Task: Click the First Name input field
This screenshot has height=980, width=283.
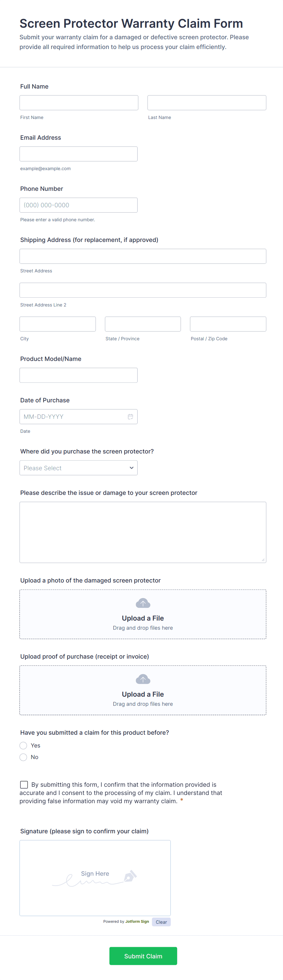Action: (x=79, y=103)
